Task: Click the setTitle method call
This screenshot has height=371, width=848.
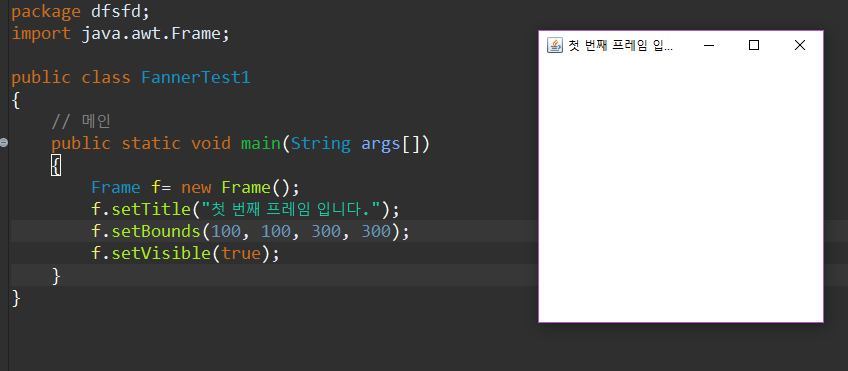Action: [151, 209]
